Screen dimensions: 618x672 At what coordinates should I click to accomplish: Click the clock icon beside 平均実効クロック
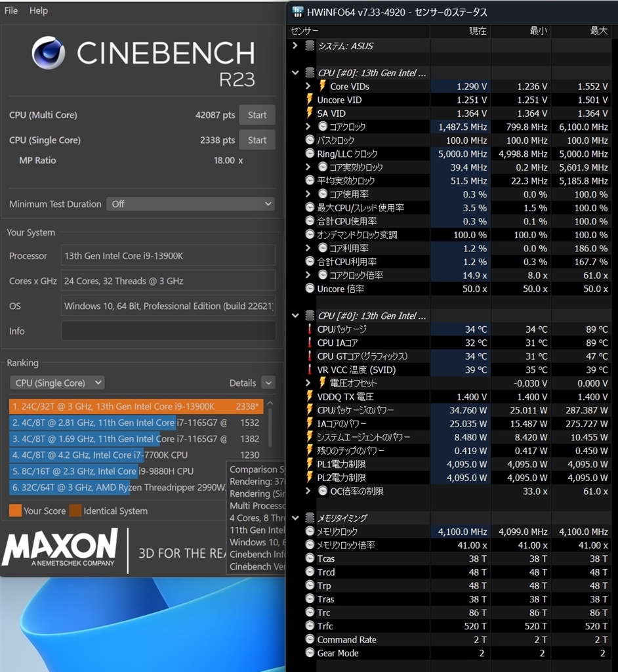click(x=310, y=180)
